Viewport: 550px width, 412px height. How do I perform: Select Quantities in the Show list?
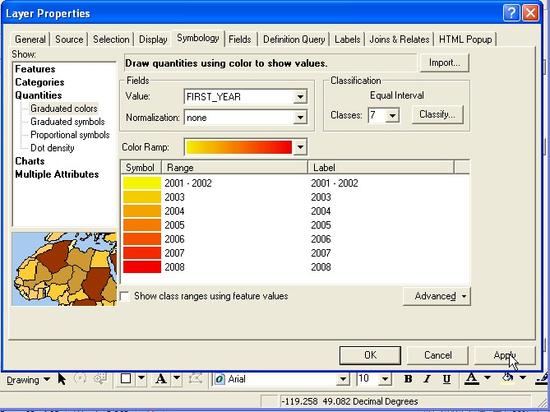point(38,95)
